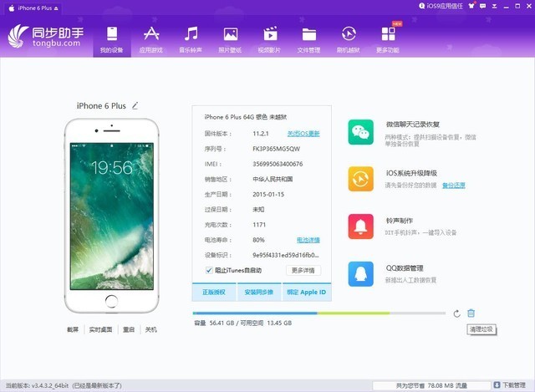Click the charge count value 1171
This screenshot has width=535, height=392.
tap(259, 225)
